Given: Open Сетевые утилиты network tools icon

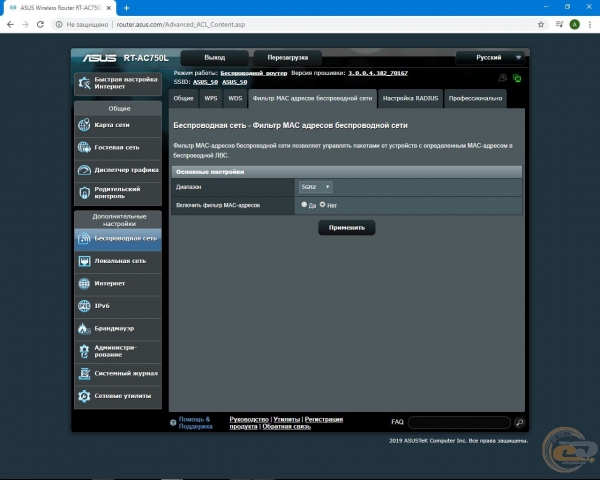Looking at the screenshot, I should [x=84, y=396].
